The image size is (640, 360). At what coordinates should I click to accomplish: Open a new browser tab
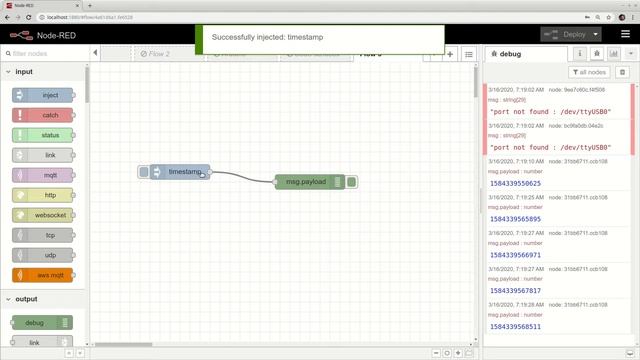(x=90, y=6)
